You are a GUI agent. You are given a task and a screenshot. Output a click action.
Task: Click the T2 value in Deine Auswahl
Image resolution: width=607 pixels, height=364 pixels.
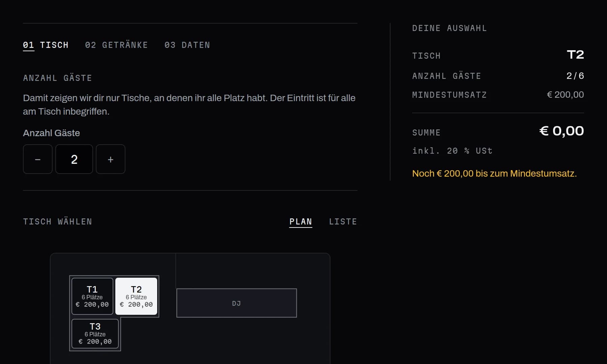[x=575, y=55]
